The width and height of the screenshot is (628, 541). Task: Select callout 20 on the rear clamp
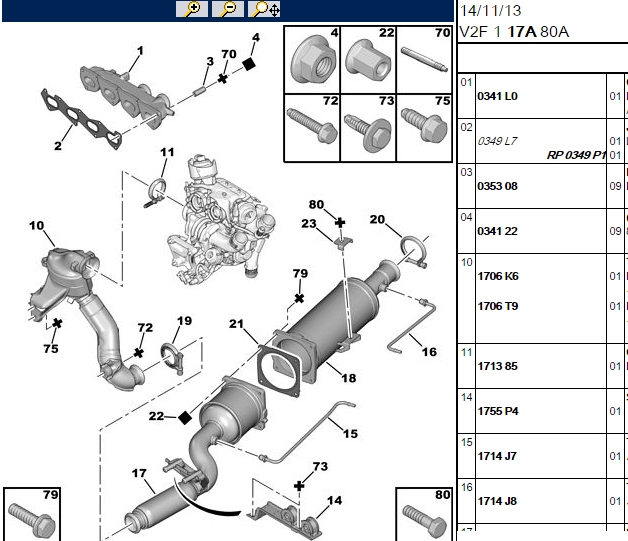(377, 219)
